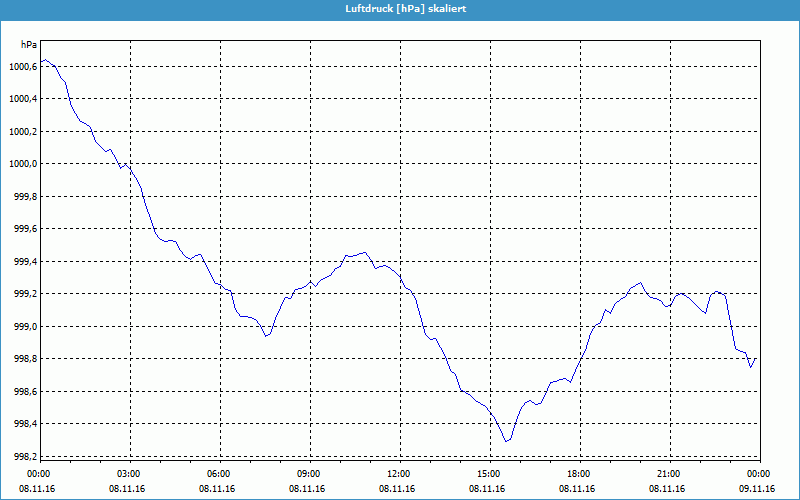Click the 09.11.16 date label
Viewport: 800px width, 500px height.
[757, 489]
